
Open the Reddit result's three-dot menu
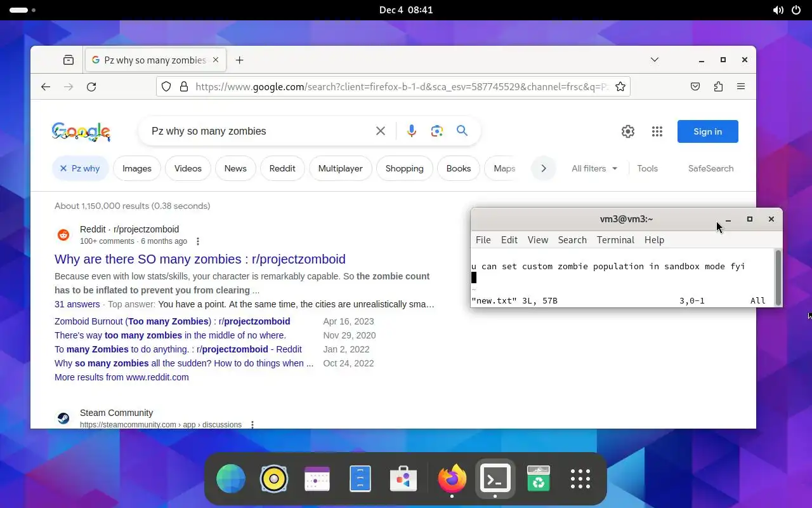(198, 241)
